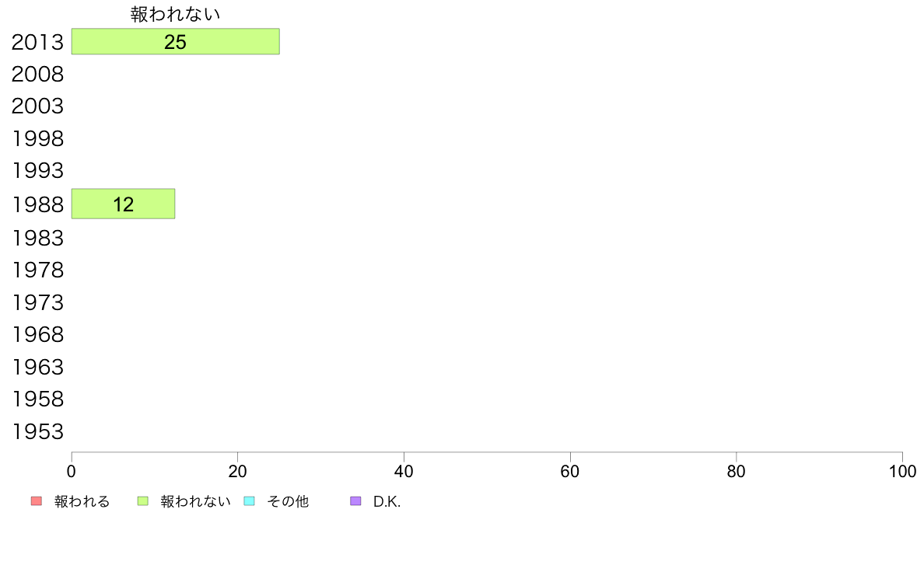
Task: Click the red 報われる legend swatch
Action: click(36, 501)
